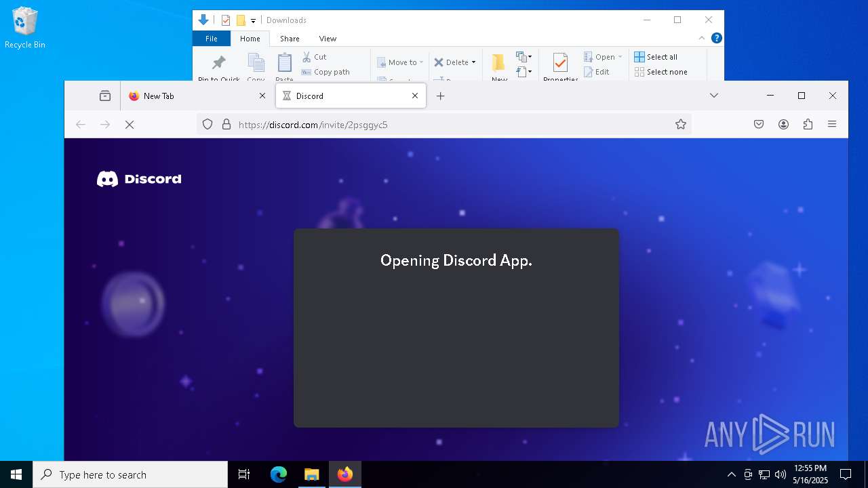Maximize the Firefox window
This screenshot has height=488, width=868.
(802, 96)
